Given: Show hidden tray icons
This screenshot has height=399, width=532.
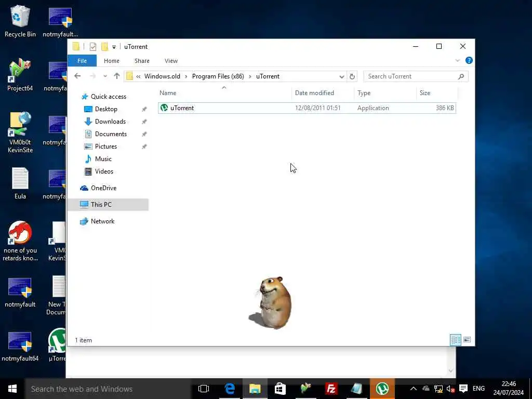Looking at the screenshot, I should tap(413, 389).
